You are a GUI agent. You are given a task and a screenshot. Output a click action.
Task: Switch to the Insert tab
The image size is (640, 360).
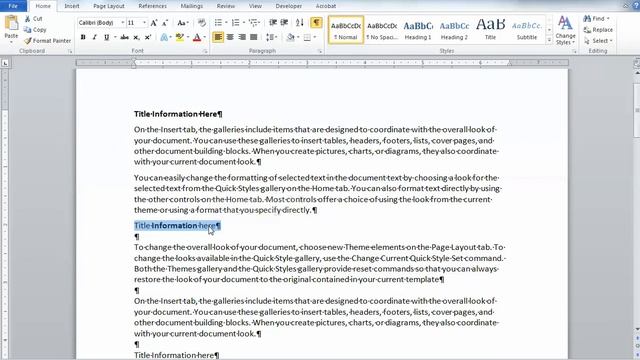coord(72,6)
